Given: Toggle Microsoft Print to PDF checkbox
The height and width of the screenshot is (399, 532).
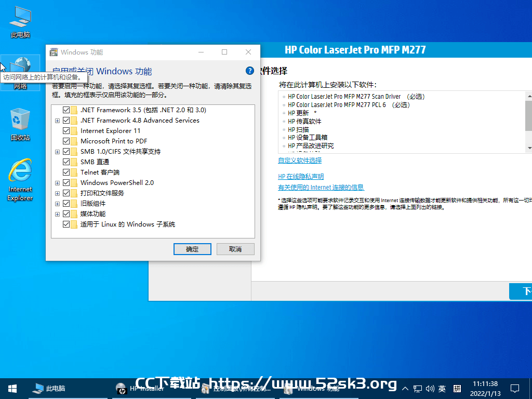Looking at the screenshot, I should [66, 141].
